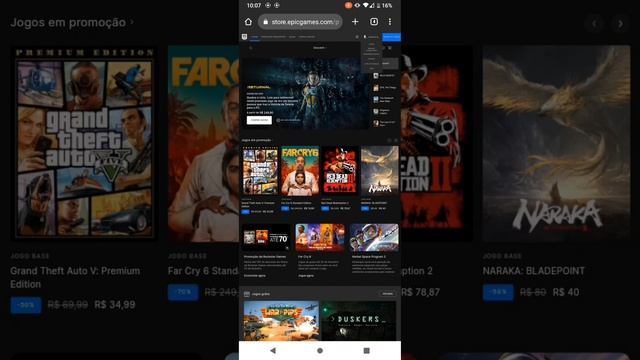Click the globe language icon in header

(x=357, y=37)
